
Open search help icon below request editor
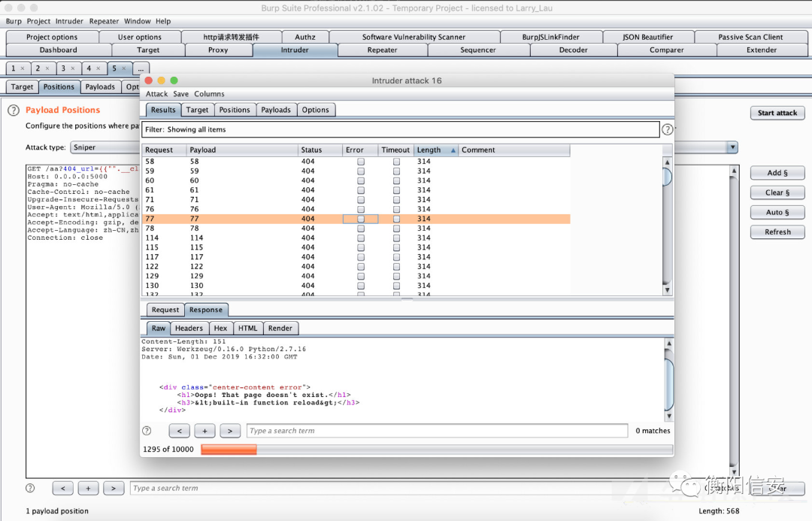(31, 488)
